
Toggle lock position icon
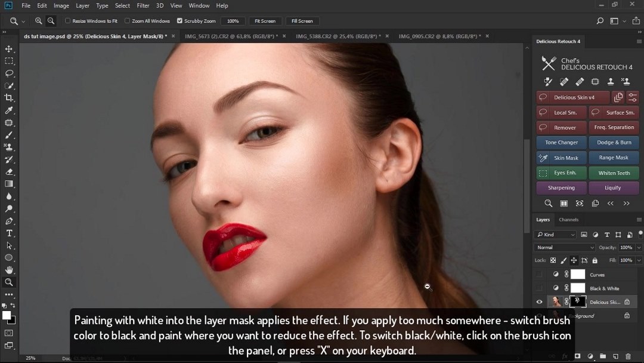574,260
